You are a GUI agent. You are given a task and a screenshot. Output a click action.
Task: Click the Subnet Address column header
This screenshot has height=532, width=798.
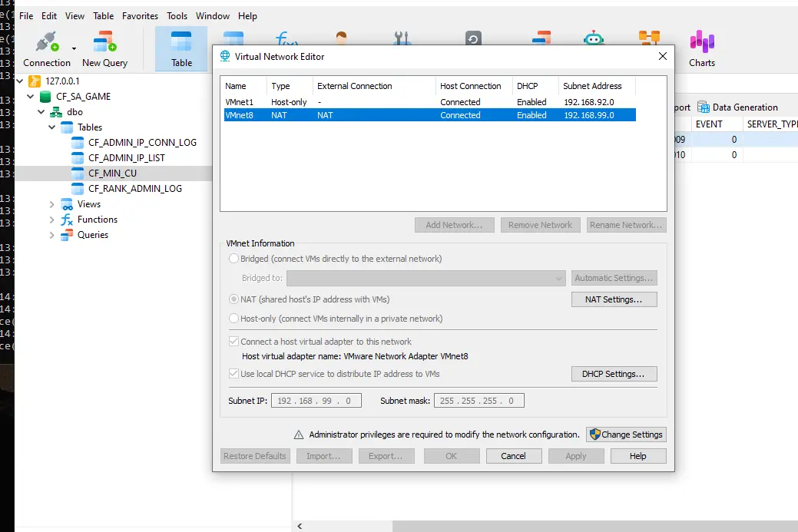[x=597, y=86]
